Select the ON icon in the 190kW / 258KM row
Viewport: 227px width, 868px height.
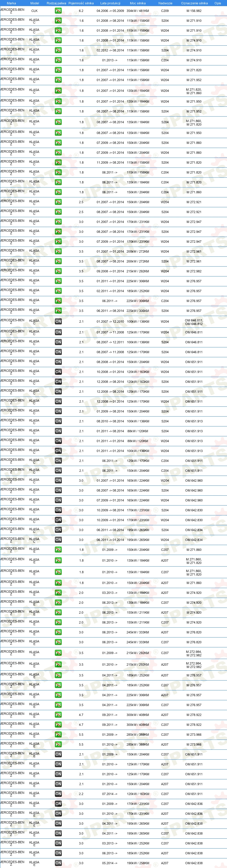coord(58,863)
